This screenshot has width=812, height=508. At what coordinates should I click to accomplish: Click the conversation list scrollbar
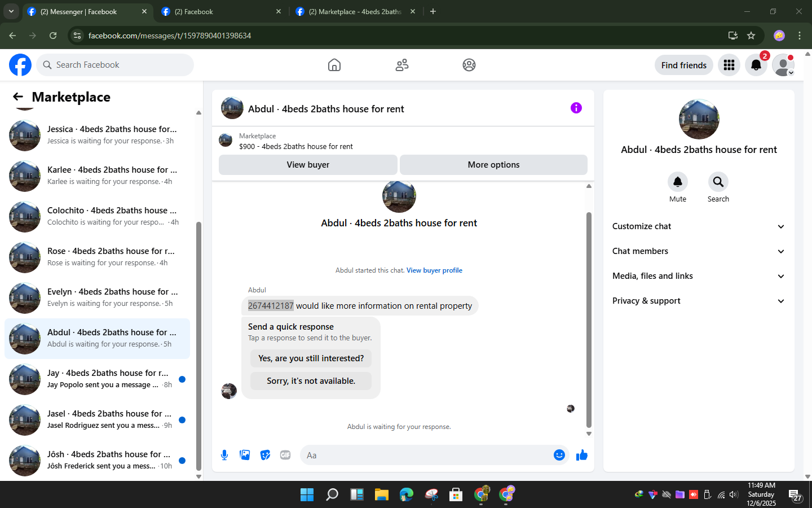(x=198, y=346)
